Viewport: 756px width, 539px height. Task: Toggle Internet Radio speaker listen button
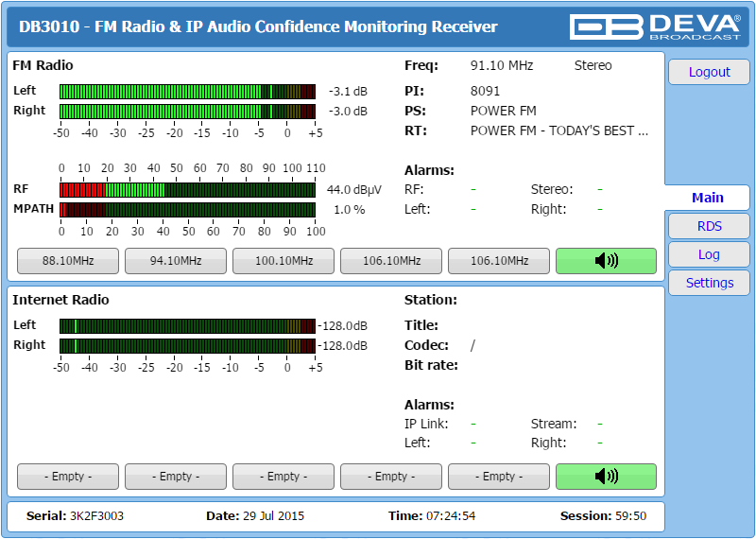point(606,477)
